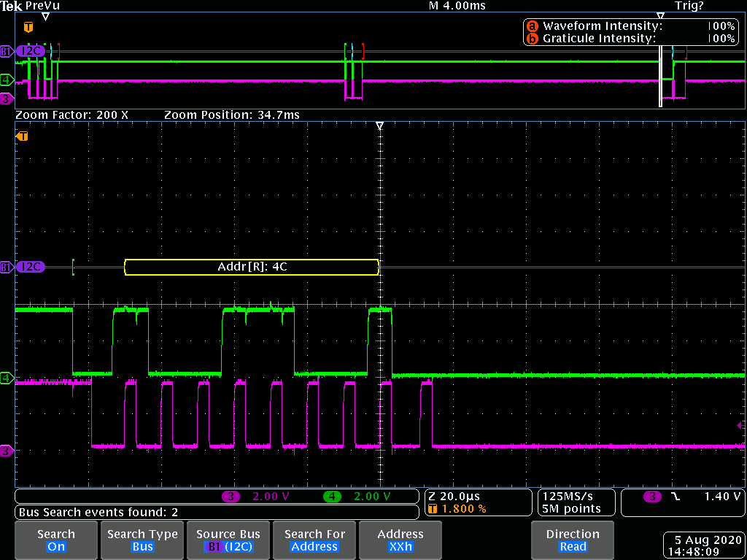Image resolution: width=747 pixels, height=560 pixels.
Task: Click the white zoom box bracket in overview
Action: [x=661, y=77]
